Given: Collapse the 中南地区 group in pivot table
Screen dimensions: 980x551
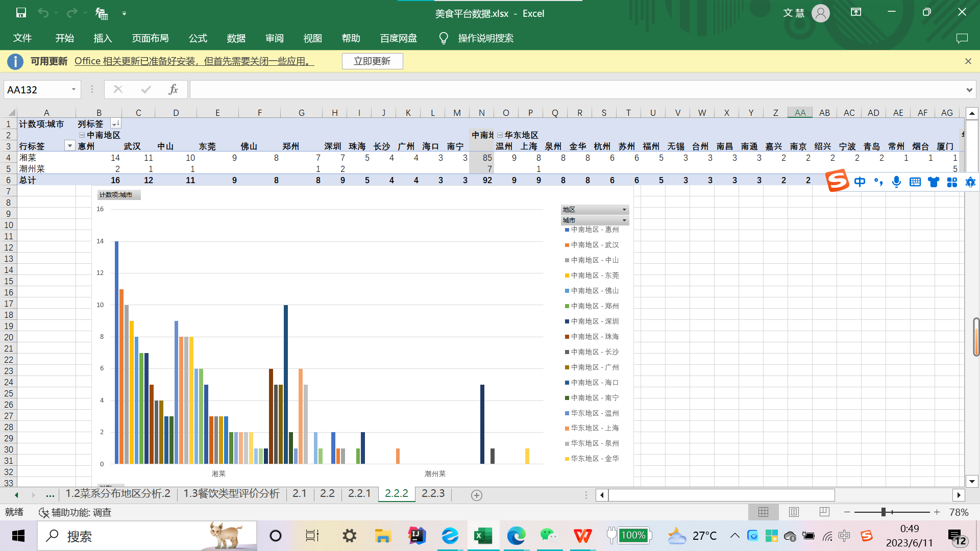Looking at the screenshot, I should 82,135.
